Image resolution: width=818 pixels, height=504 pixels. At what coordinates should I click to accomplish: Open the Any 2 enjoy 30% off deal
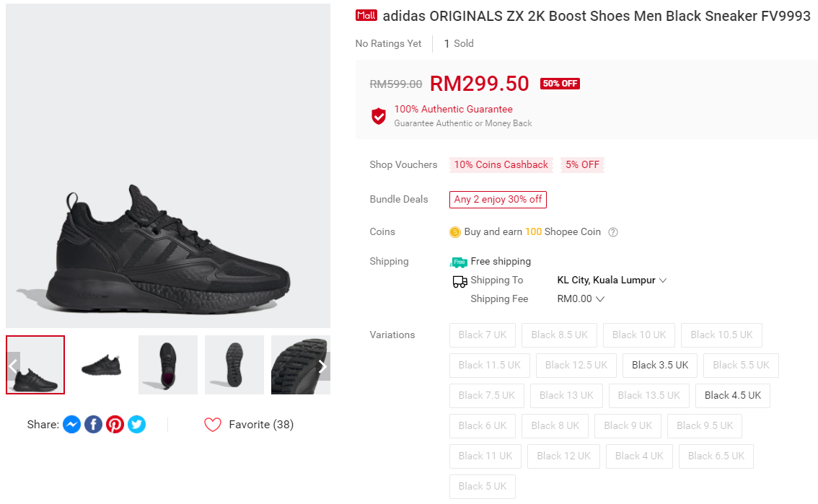click(x=498, y=199)
